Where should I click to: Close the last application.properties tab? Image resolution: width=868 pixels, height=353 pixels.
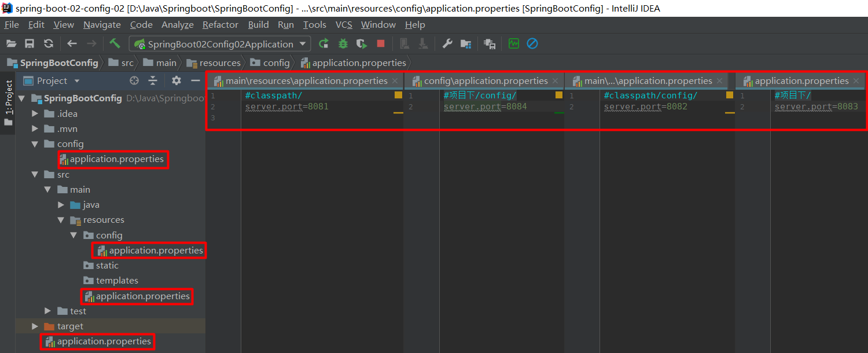[856, 81]
